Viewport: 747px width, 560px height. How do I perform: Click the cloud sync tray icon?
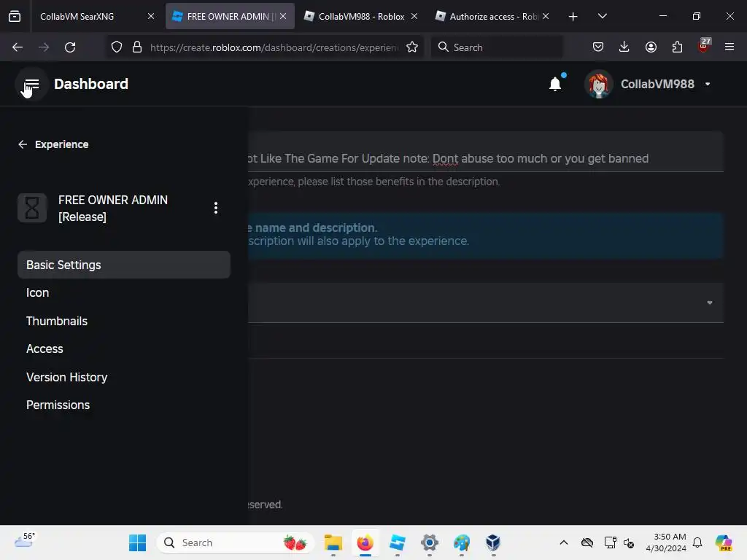coord(587,542)
